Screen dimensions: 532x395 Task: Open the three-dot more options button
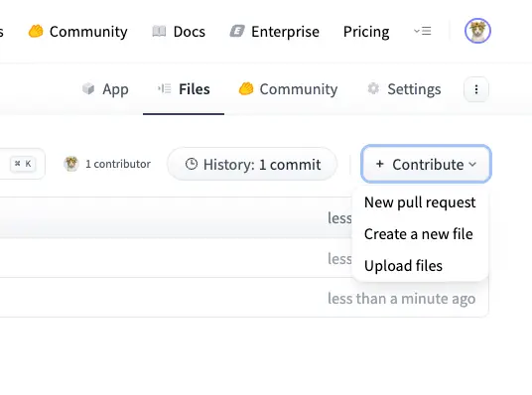(x=476, y=89)
